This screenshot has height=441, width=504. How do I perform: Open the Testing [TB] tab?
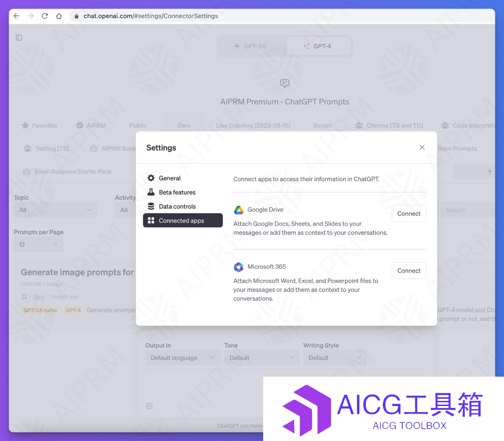[46, 149]
